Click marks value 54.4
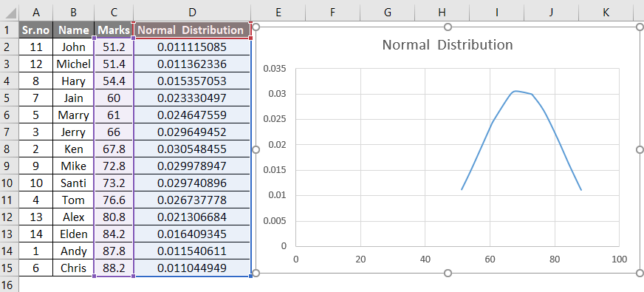 [114, 81]
